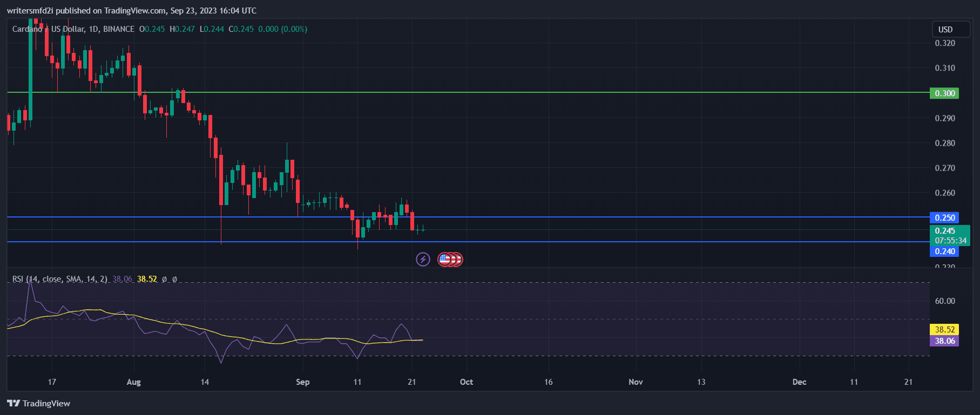Select the blue 0.250 price level label
980x415 pixels.
944,217
